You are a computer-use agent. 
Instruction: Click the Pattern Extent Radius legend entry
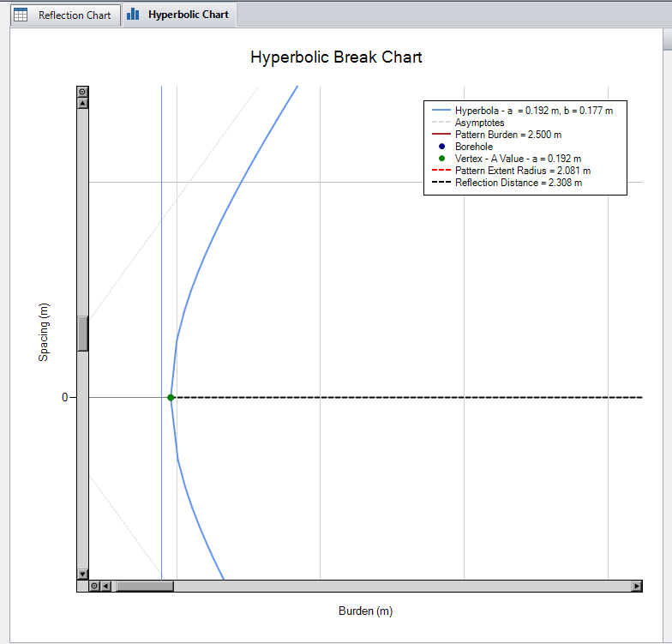511,171
